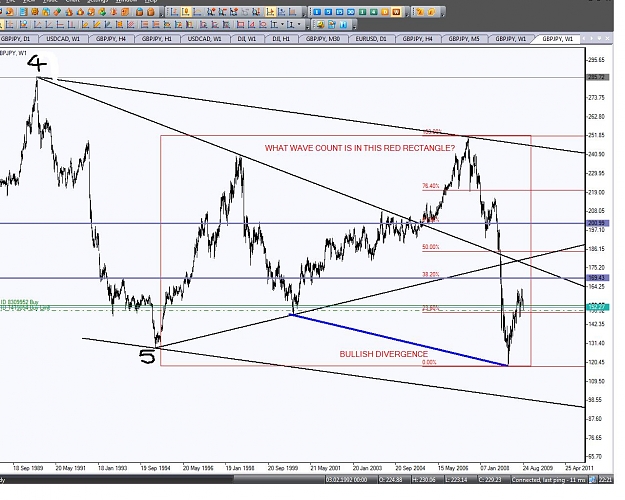Click the 295.65 price on the scale
Image resolution: width=625 pixels, height=500 pixels.
[597, 60]
